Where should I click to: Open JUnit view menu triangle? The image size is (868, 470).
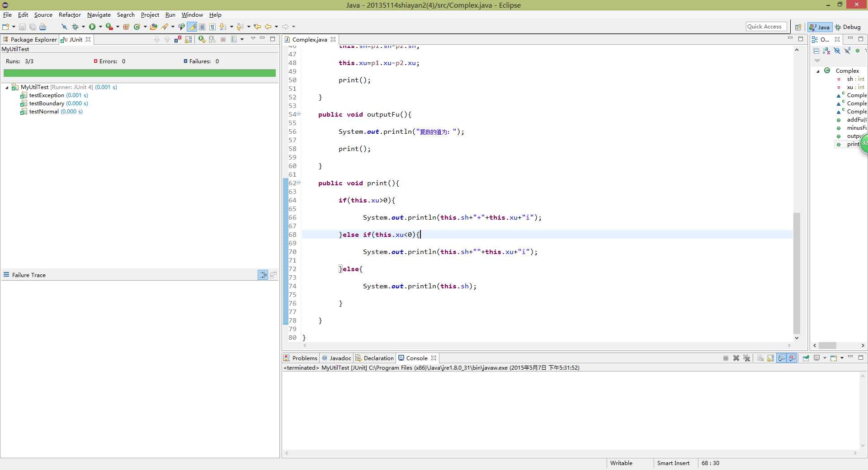253,39
